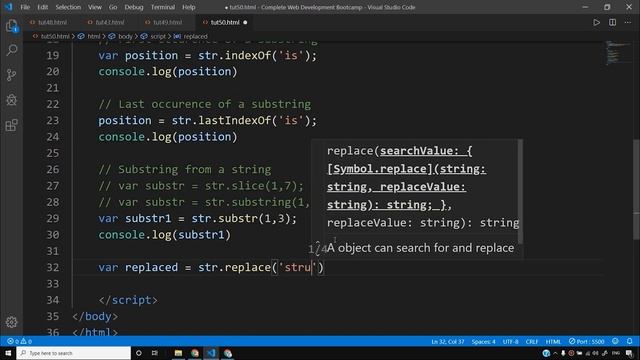Open the Search view in activity bar
Viewport: 640px width, 360px height.
pos(12,50)
